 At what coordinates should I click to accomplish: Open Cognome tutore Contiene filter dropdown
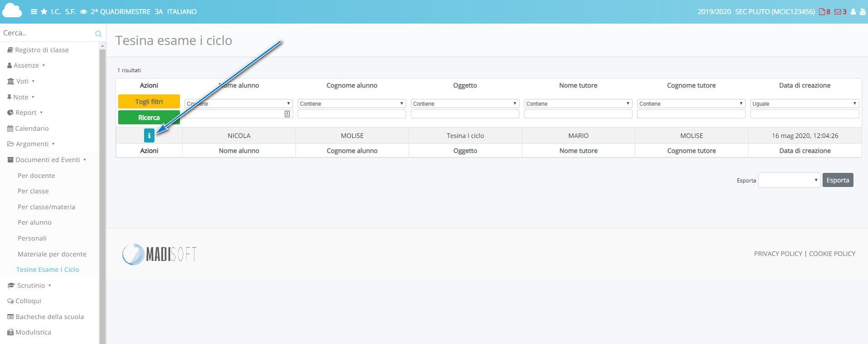coord(691,103)
